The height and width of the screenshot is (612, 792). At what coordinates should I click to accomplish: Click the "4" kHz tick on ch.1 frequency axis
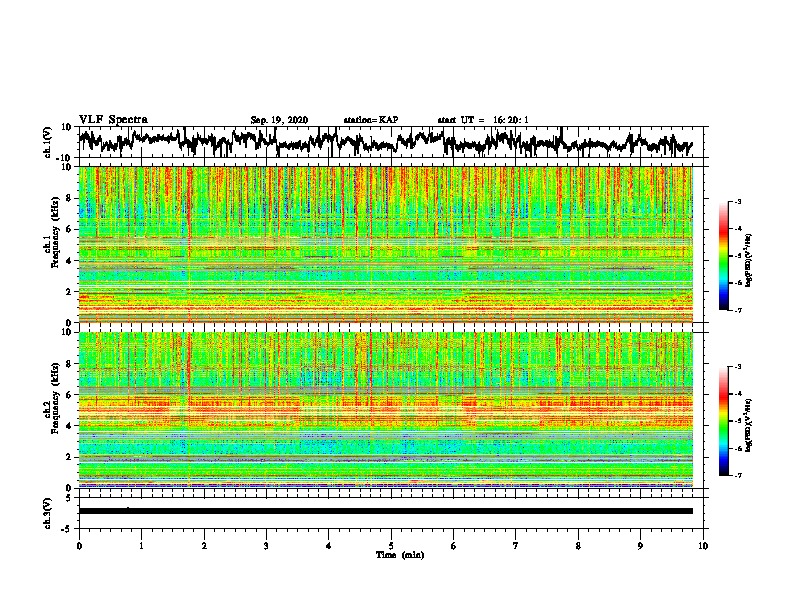(69, 261)
